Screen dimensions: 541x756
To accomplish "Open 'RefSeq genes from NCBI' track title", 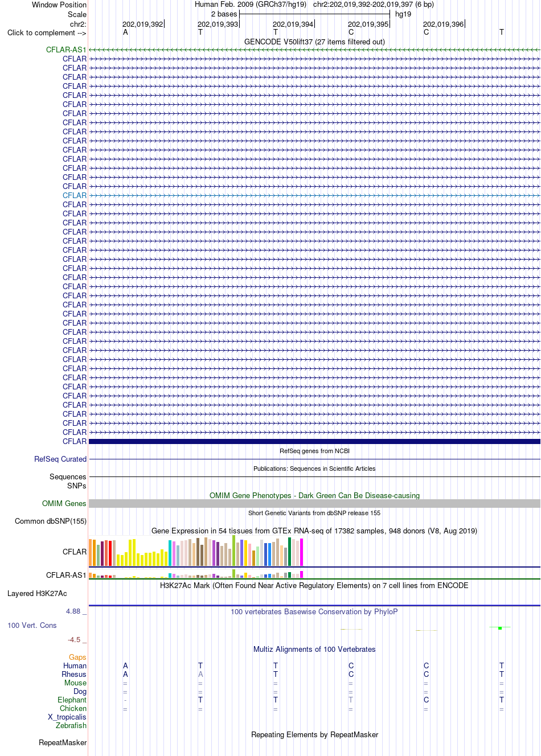I will coord(314,451).
